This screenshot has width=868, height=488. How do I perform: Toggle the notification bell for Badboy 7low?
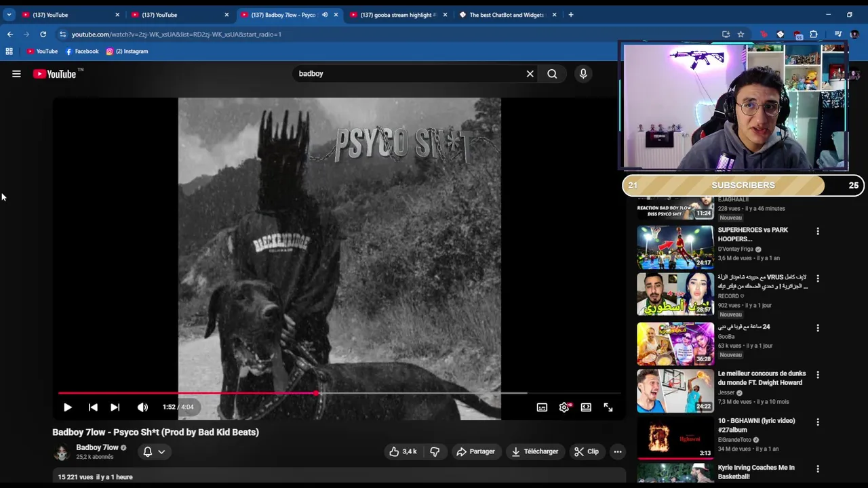(x=148, y=451)
